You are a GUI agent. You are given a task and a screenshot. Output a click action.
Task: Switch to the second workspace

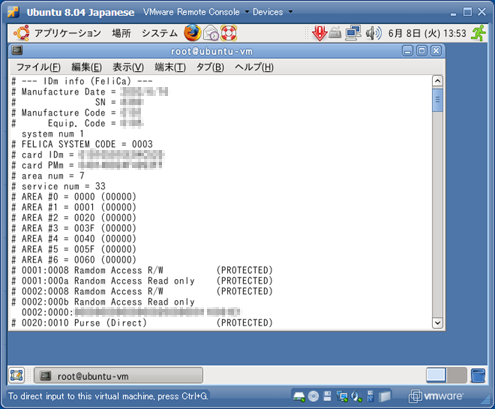(456, 375)
